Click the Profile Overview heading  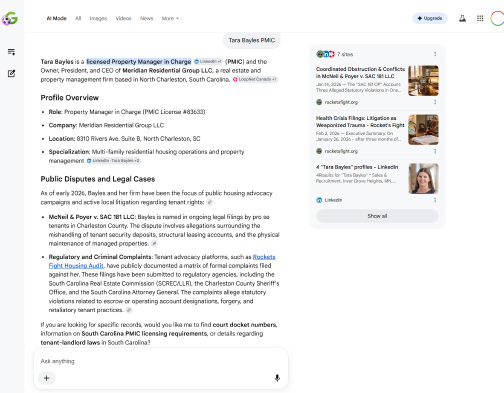tap(70, 98)
